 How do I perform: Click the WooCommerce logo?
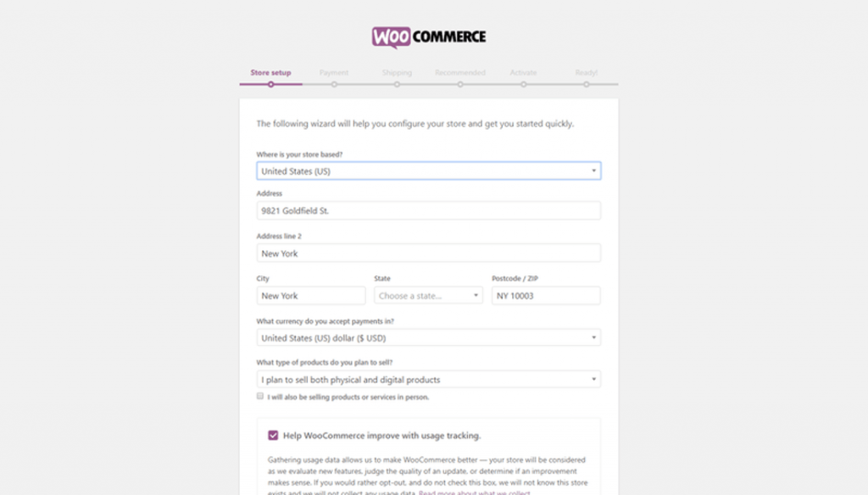pos(431,36)
